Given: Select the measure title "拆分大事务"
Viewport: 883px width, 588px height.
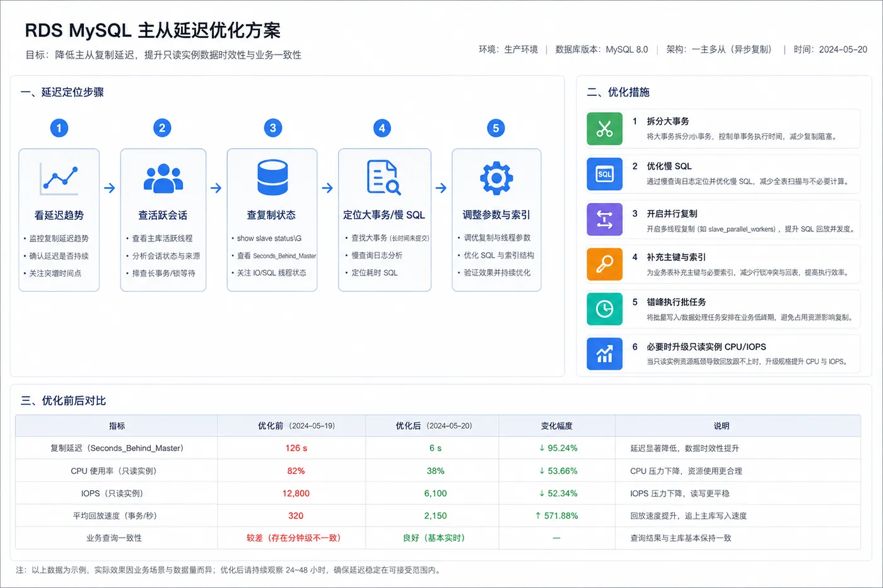Looking at the screenshot, I should click(667, 121).
